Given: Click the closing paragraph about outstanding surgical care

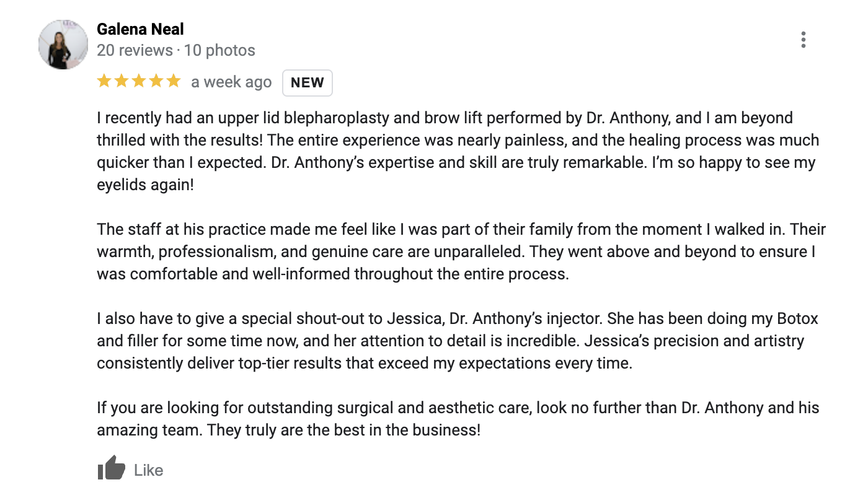Looking at the screenshot, I should 458,419.
